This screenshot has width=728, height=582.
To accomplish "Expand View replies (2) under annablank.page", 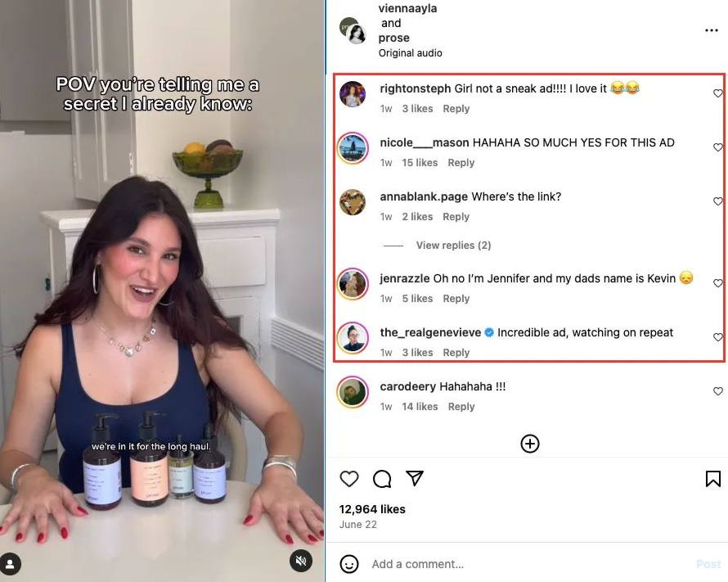I will point(453,246).
